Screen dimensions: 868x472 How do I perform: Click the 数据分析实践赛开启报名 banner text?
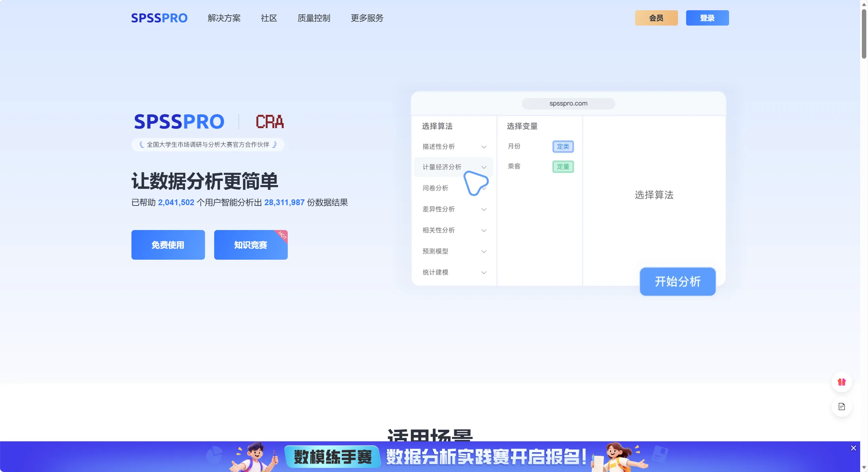486,457
